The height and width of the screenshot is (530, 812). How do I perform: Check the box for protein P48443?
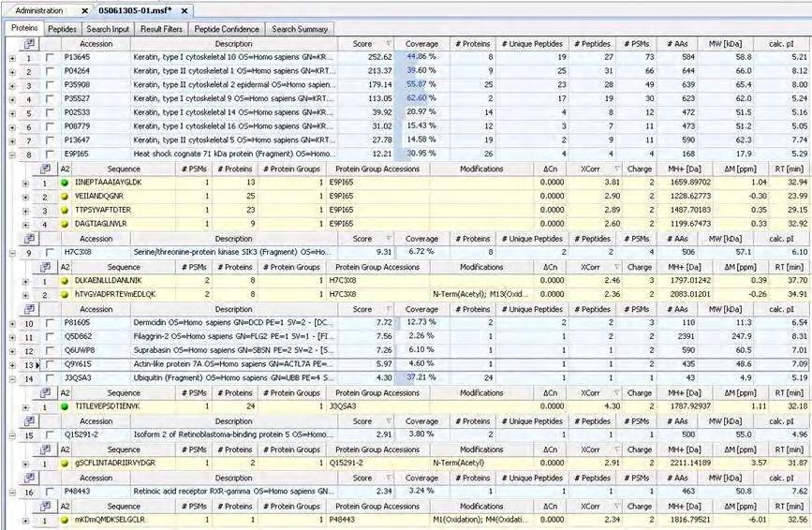(x=50, y=492)
